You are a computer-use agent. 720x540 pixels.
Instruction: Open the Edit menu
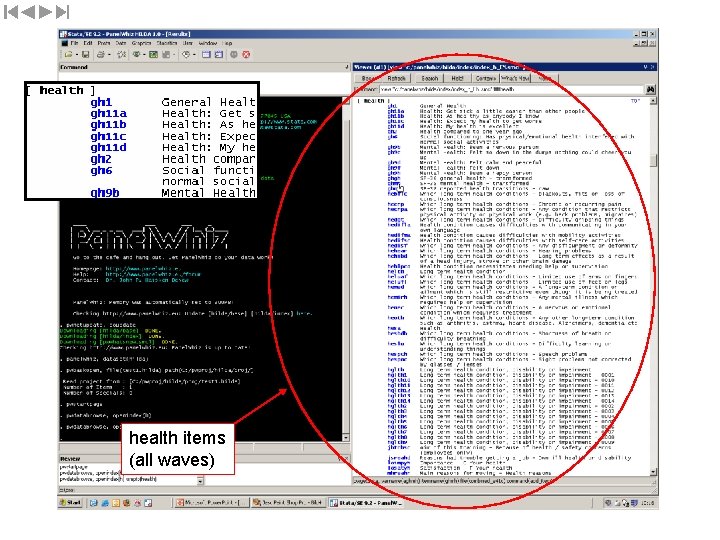(x=88, y=43)
